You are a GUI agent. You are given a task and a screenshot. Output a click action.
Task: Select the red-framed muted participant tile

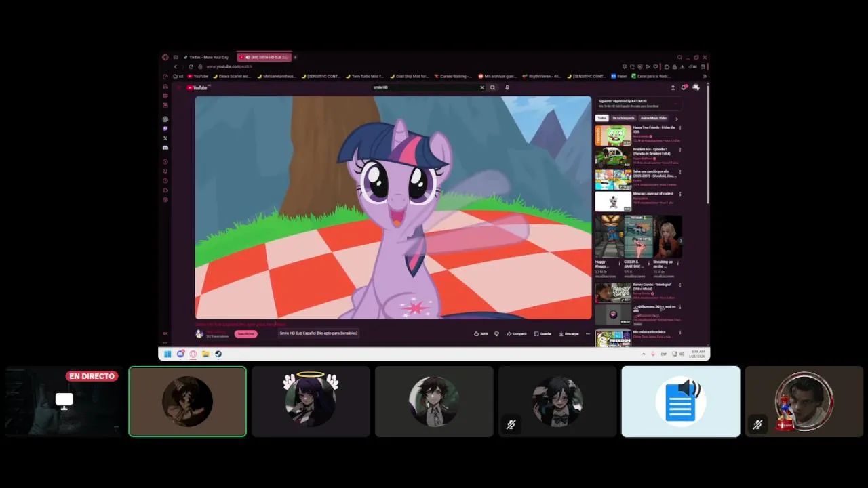[x=804, y=401]
